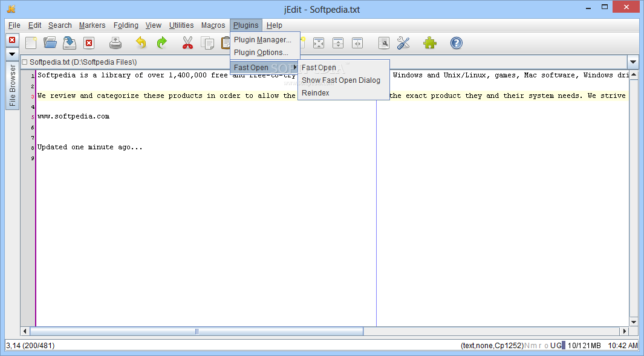Print the buffer using the printer icon
Image resolution: width=644 pixels, height=356 pixels.
[115, 43]
